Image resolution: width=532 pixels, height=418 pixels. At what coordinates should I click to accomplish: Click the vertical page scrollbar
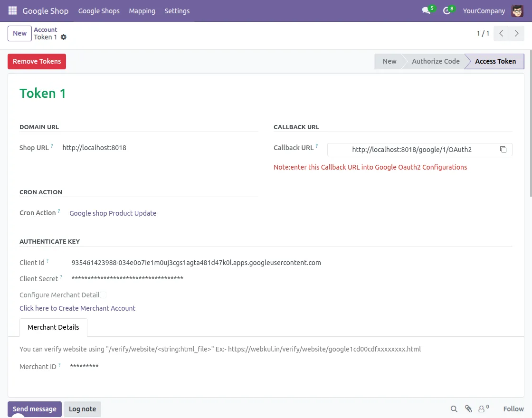[531, 122]
